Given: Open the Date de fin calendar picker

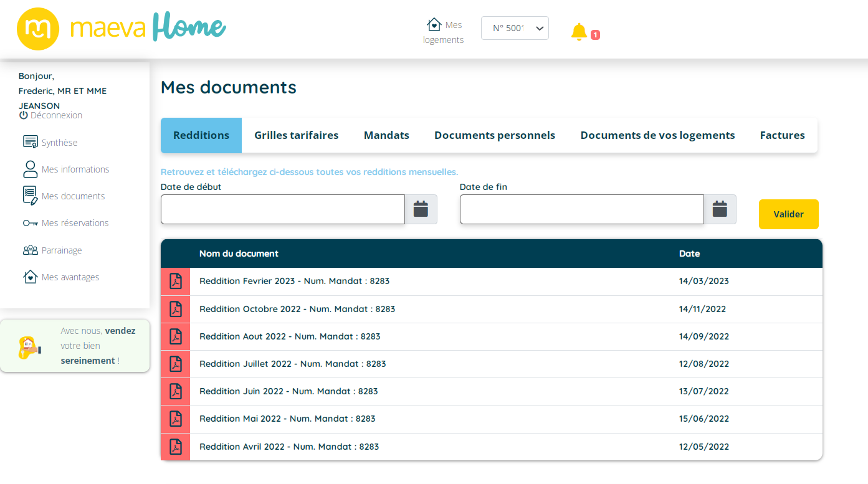Looking at the screenshot, I should [x=720, y=209].
